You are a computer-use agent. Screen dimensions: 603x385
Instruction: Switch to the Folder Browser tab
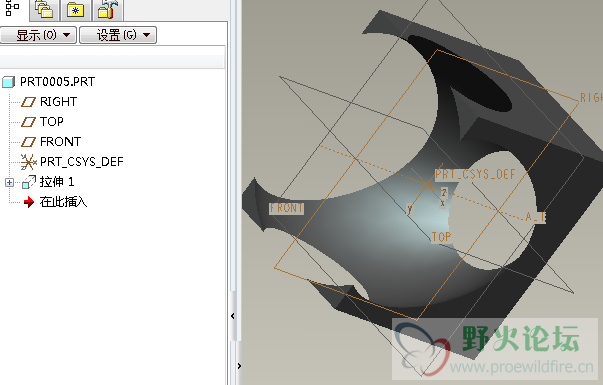click(x=44, y=9)
